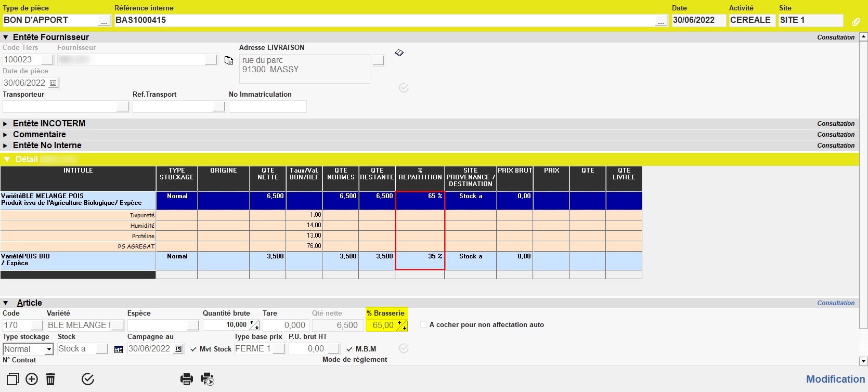Click the add new line plus icon
This screenshot has width=868, height=392.
(x=32, y=379)
